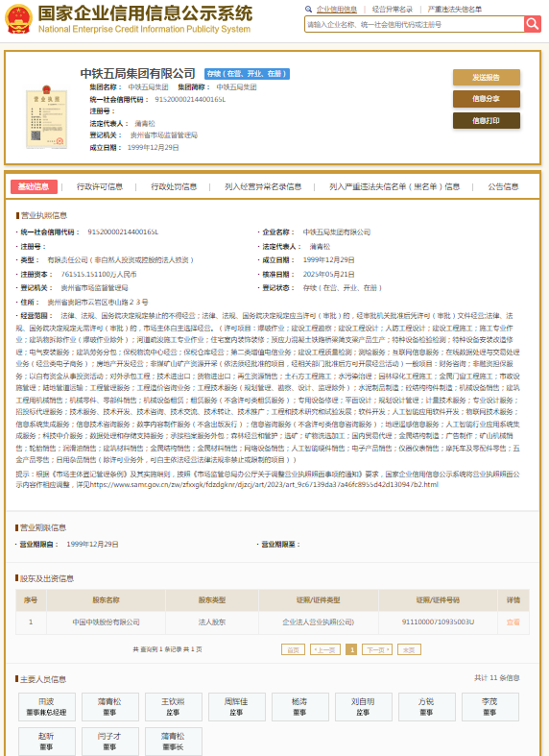Focus the enterprise name search input field
The width and height of the screenshot is (549, 756).
pyautogui.click(x=415, y=24)
